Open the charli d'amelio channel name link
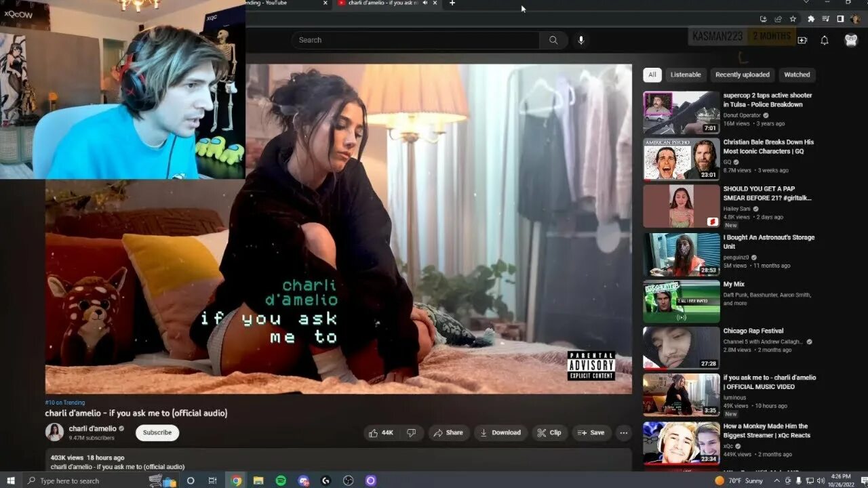 coord(92,428)
